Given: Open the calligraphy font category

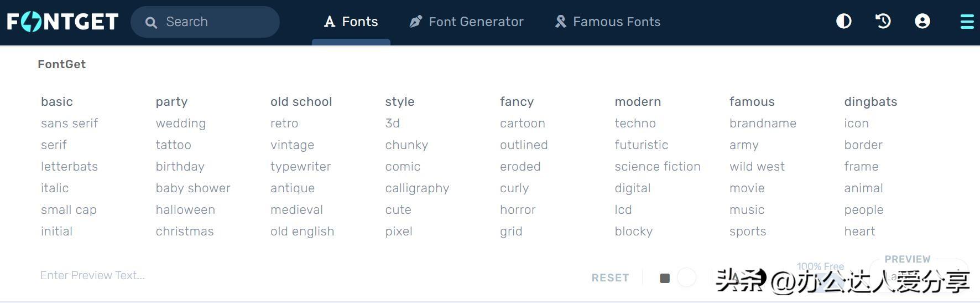Looking at the screenshot, I should (x=417, y=188).
